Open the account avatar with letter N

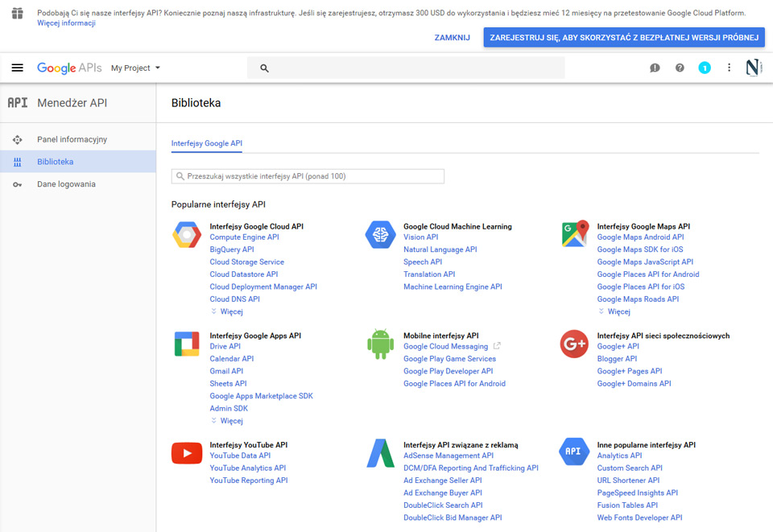(x=754, y=68)
